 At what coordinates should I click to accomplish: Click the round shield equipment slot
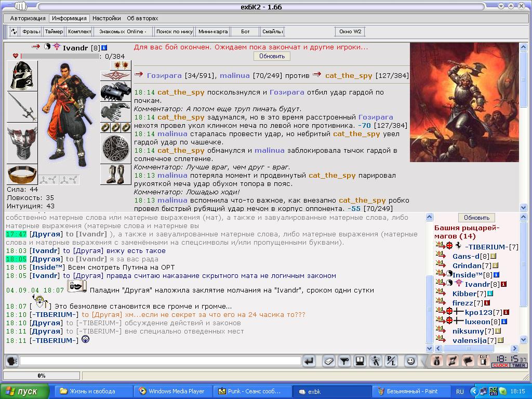click(116, 148)
